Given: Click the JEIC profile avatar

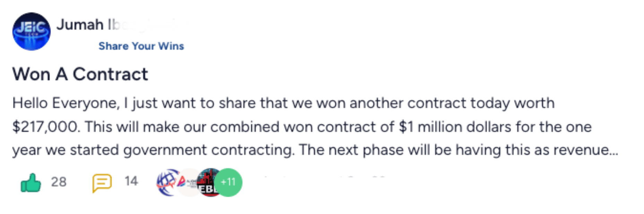Looking at the screenshot, I should (31, 32).
